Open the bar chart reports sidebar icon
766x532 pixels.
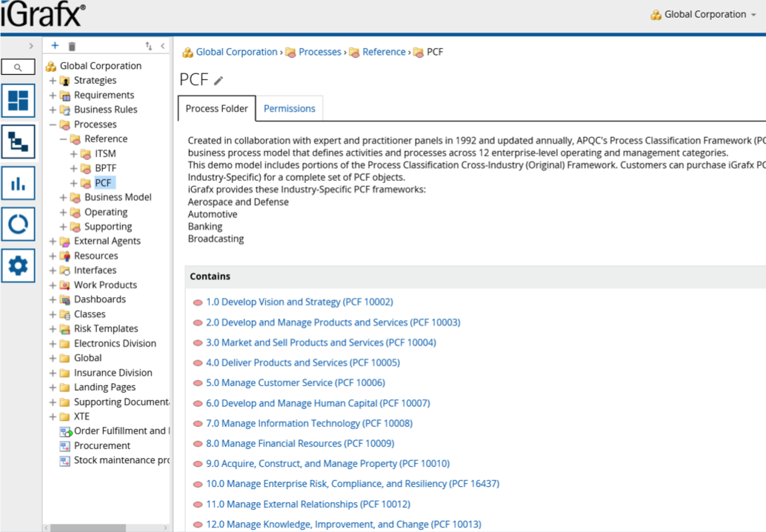tap(18, 183)
